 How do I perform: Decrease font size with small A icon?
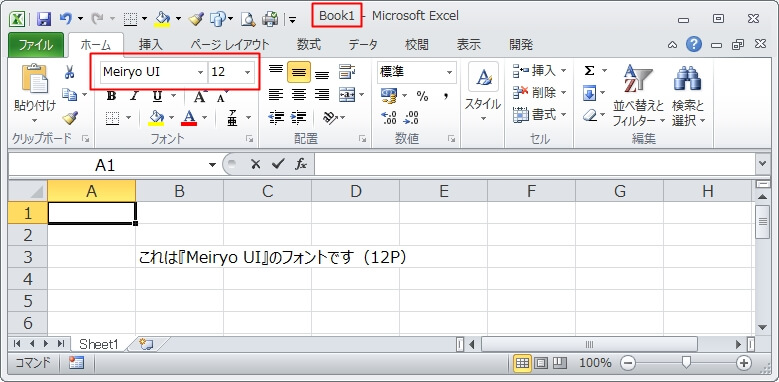tap(222, 96)
